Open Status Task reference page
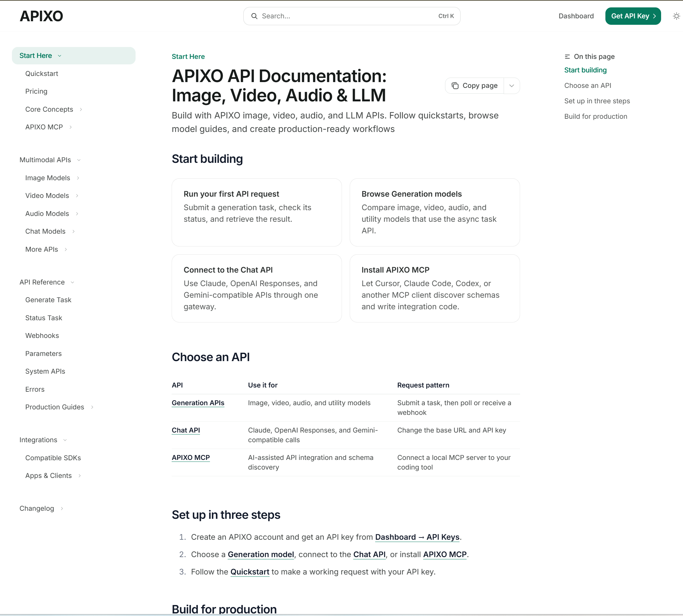Image resolution: width=683 pixels, height=616 pixels. 44,318
